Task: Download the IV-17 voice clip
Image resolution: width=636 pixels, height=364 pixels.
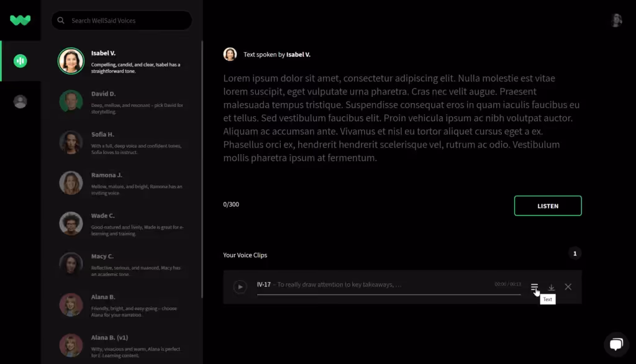Action: (552, 287)
